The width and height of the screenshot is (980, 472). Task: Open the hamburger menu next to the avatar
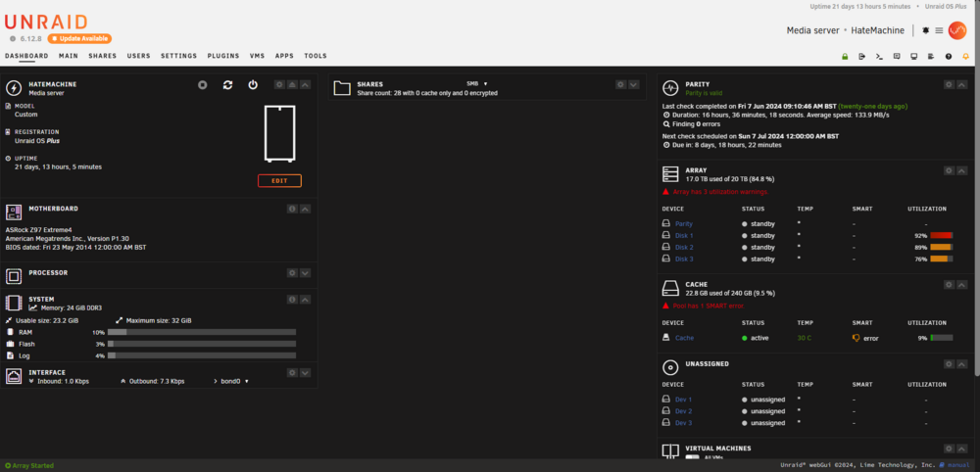(x=939, y=30)
